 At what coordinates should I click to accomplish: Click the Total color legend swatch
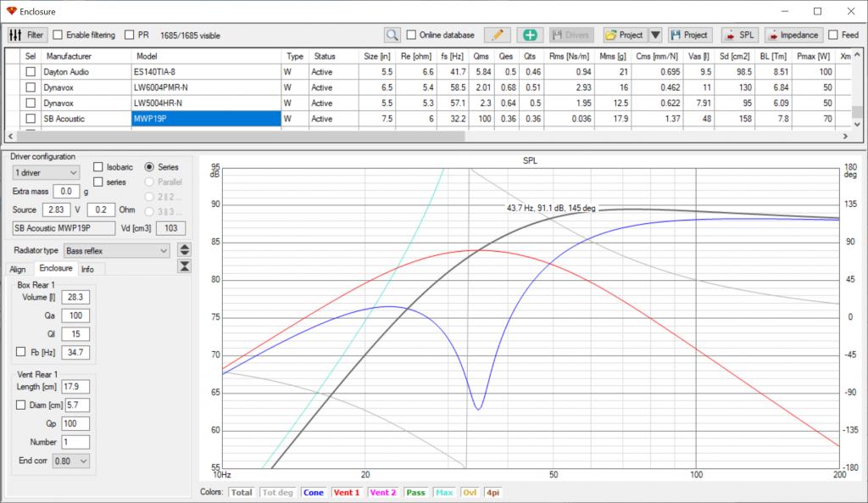click(x=242, y=493)
